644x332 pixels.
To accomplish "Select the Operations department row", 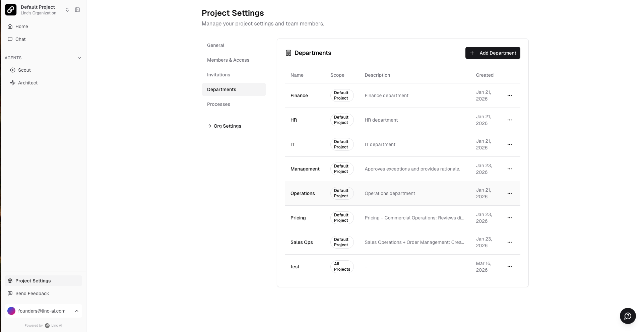I will coord(303,193).
